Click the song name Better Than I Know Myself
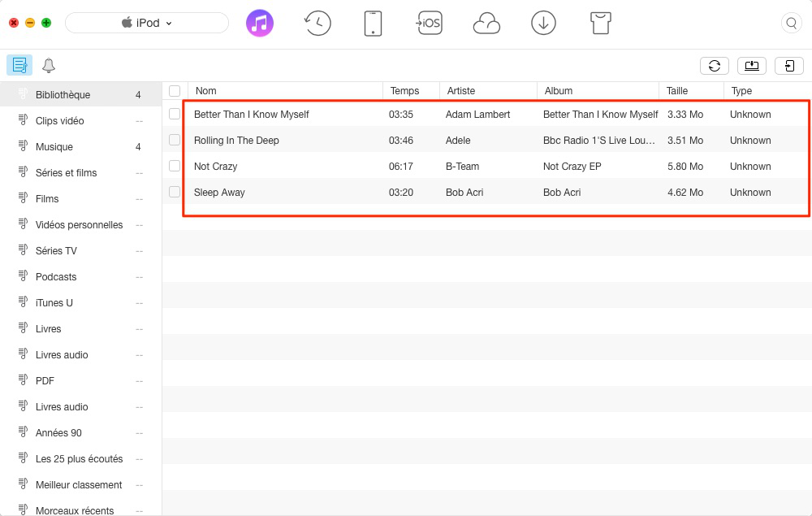This screenshot has height=516, width=812. coord(251,114)
